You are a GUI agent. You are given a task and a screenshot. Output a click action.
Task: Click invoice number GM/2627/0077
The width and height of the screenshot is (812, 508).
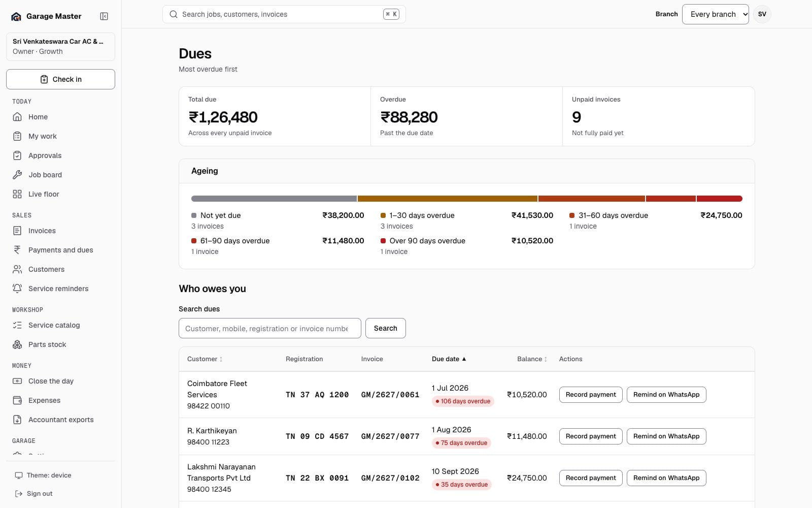390,436
